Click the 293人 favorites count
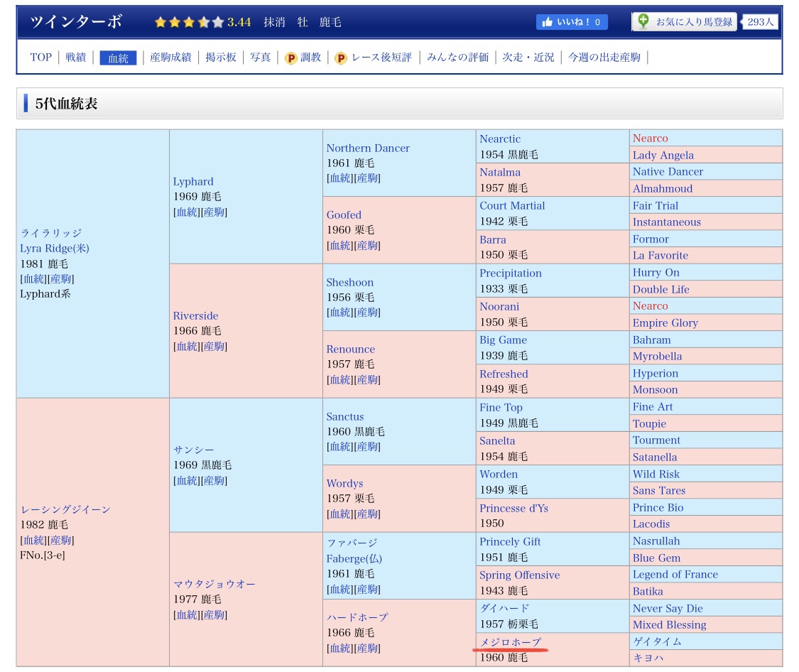 point(760,22)
